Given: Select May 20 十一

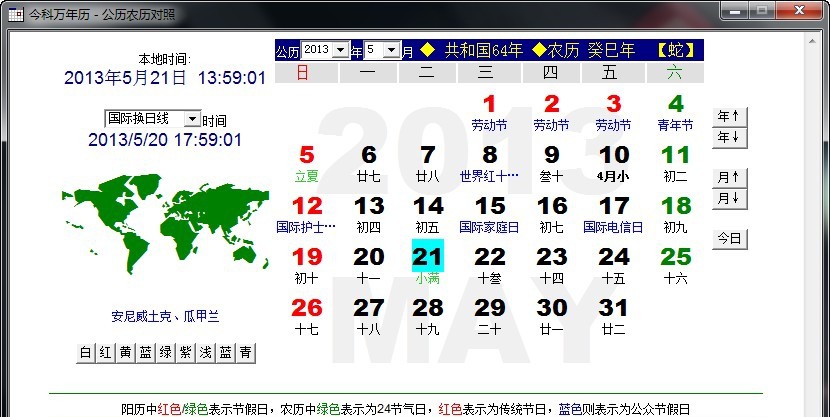Looking at the screenshot, I should [x=368, y=266].
